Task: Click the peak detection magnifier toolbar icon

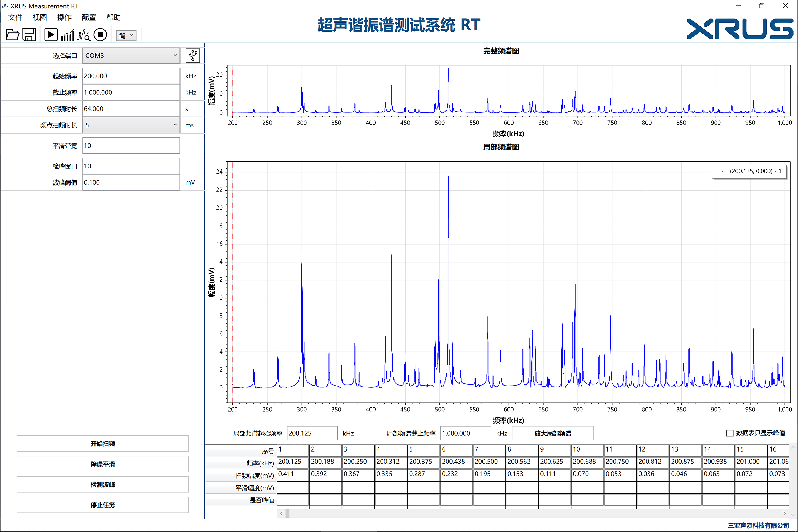Action: [83, 35]
